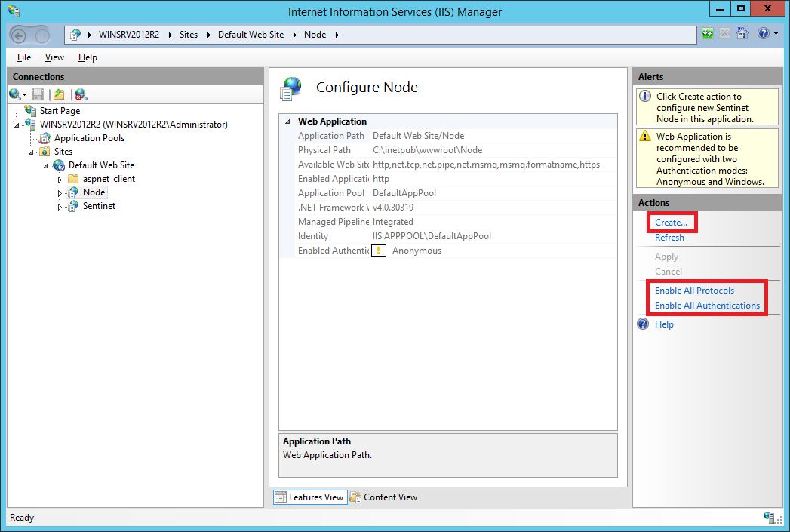Click the Create... action link
The height and width of the screenshot is (532, 790).
[671, 222]
